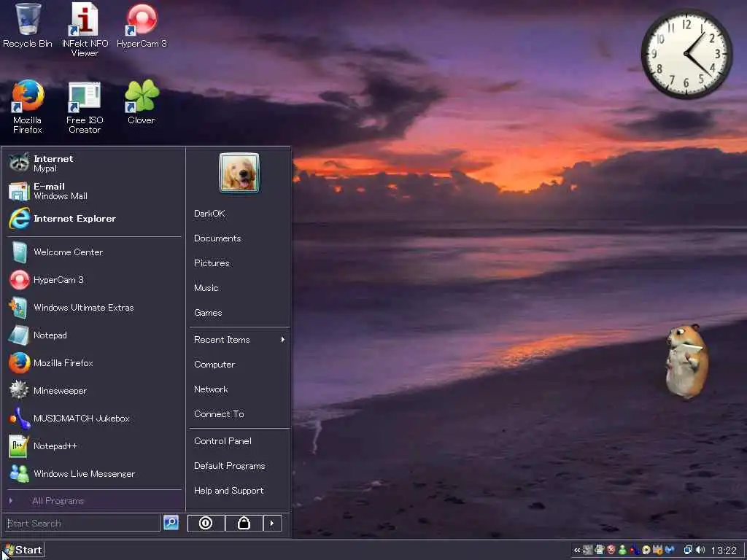Launch HyperCam 3 from Start menu list
This screenshot has width=747, height=560.
[x=94, y=279]
